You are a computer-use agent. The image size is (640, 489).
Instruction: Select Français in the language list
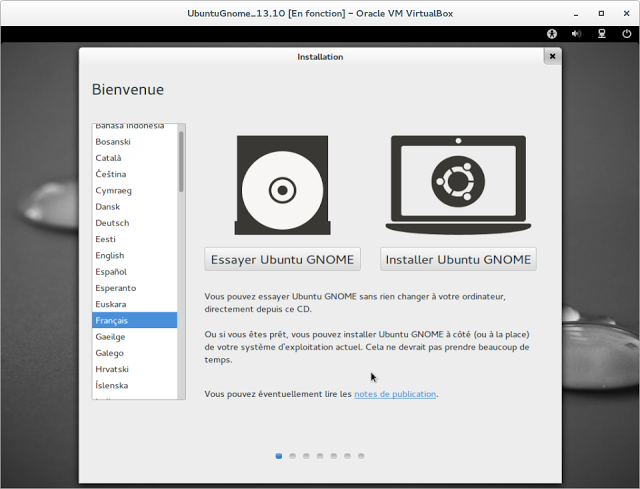click(x=135, y=320)
